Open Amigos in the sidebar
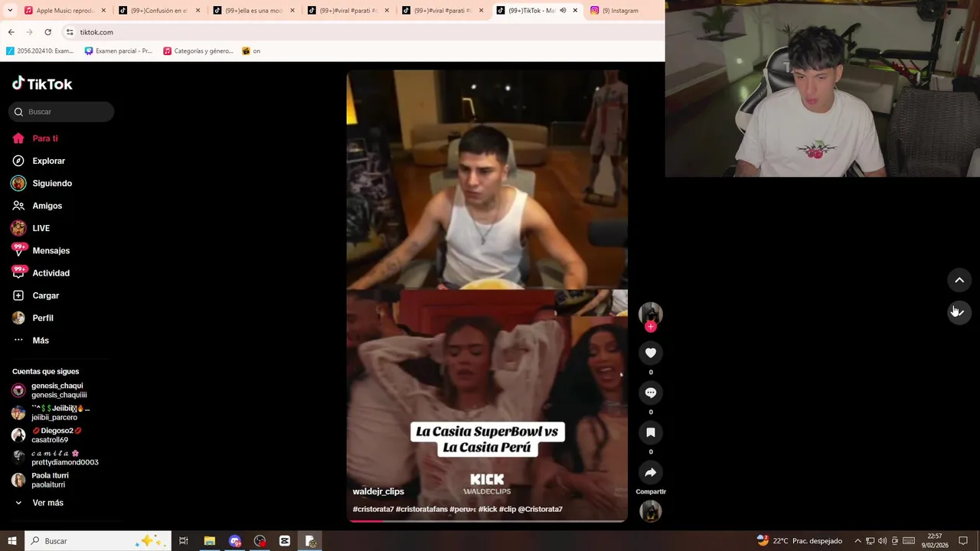This screenshot has height=551, width=980. (37, 206)
